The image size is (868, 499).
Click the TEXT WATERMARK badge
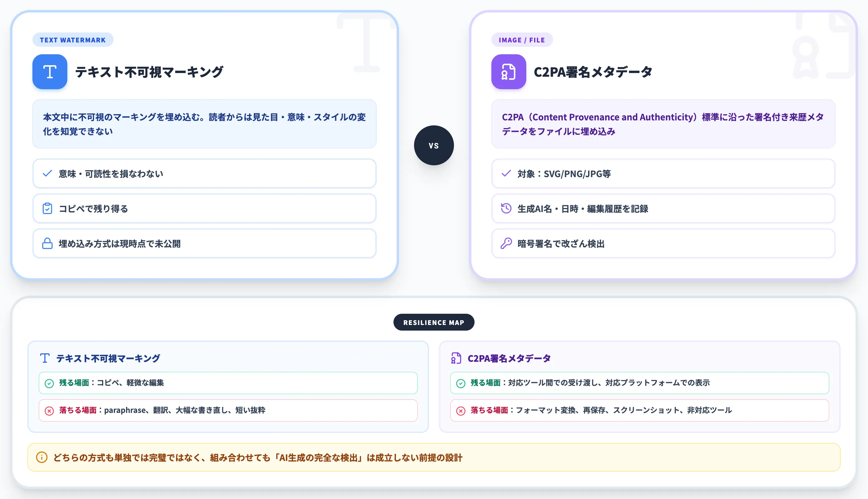point(73,40)
